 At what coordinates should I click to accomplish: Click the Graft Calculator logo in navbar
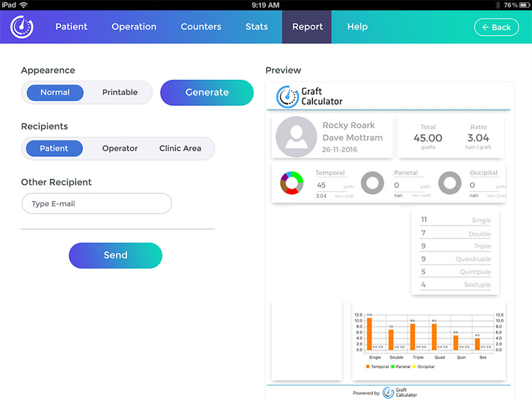pos(21,27)
